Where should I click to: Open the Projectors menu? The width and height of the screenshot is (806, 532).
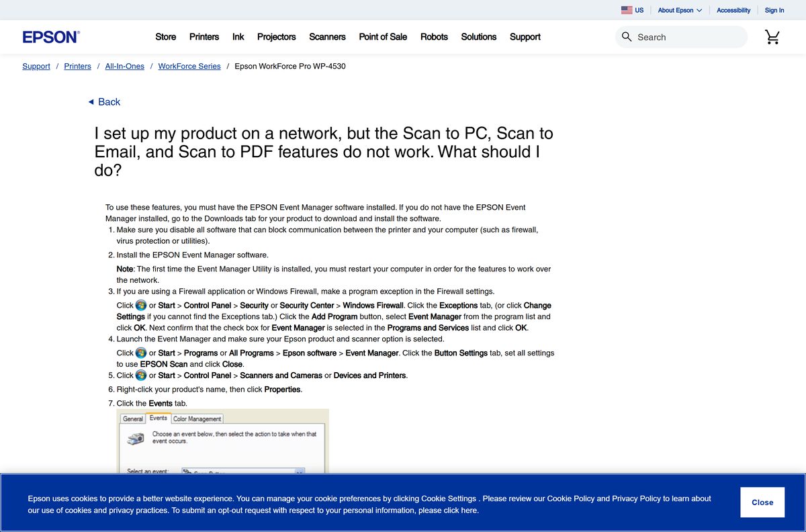pyautogui.click(x=277, y=37)
